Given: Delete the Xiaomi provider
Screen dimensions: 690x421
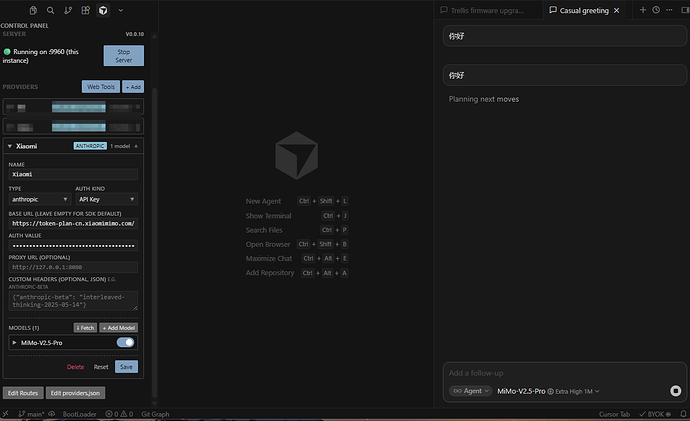Looking at the screenshot, I should tap(75, 367).
